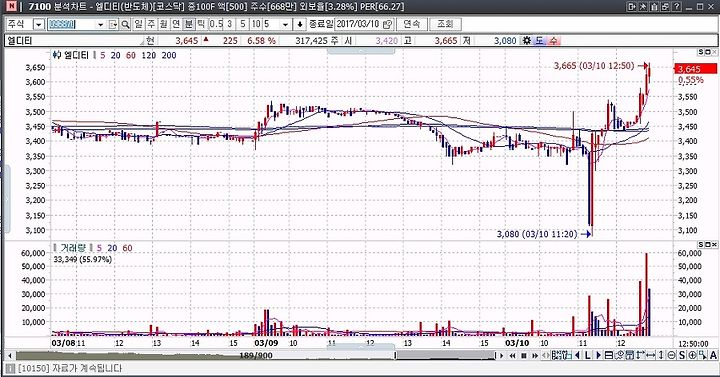Viewport: 720px width, 377px height.
Task: Click the stop playback icon
Action: click(523, 355)
